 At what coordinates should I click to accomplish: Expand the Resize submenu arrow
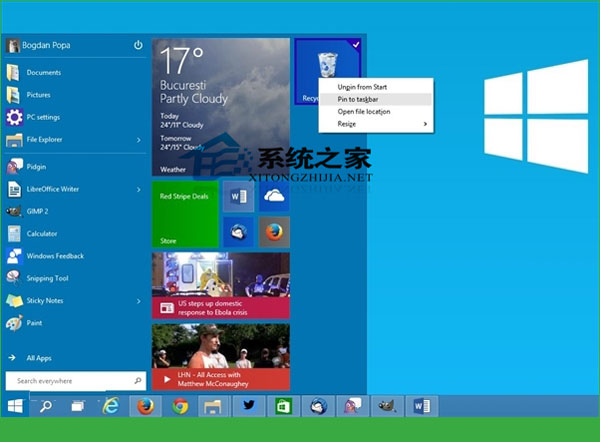[x=425, y=124]
